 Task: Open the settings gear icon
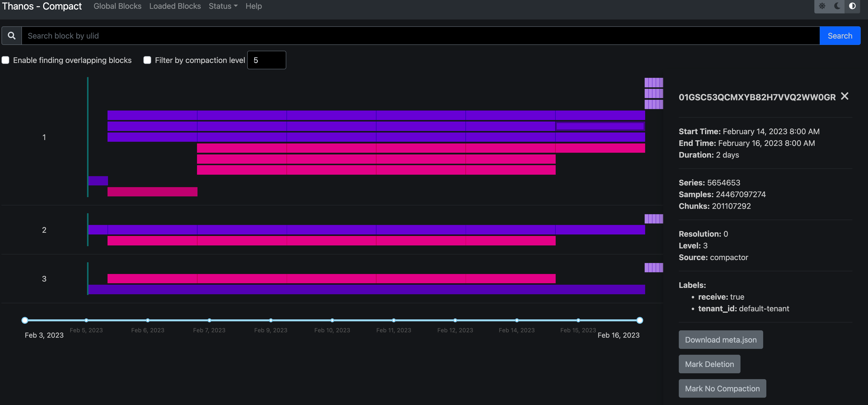[822, 6]
